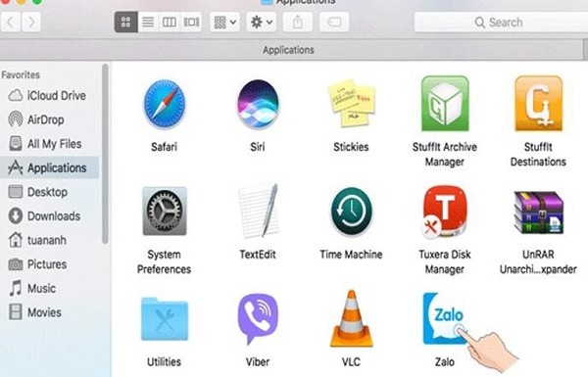Click the Safari name label
This screenshot has height=377, width=588.
[x=165, y=147]
